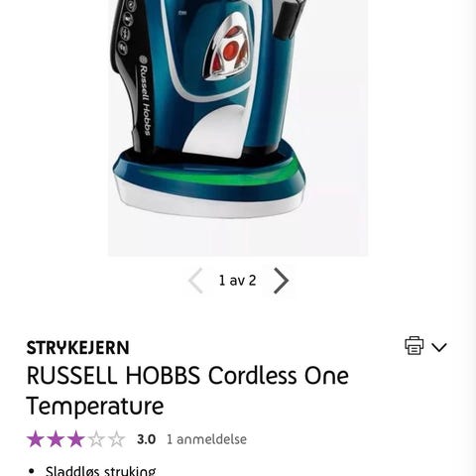Click the fourth empty rating star

click(x=96, y=439)
